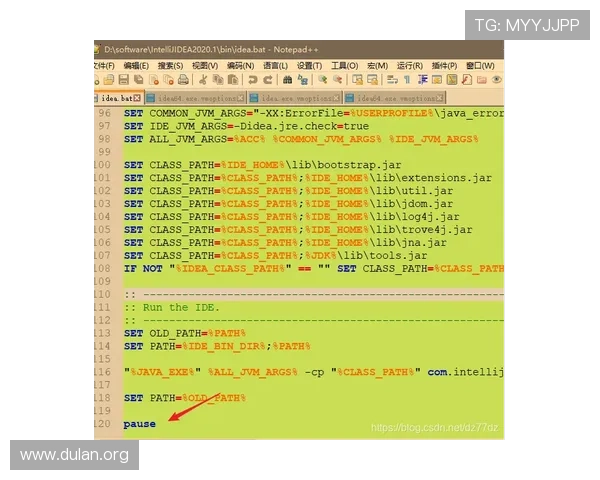Click 'SET PATH=%OLD_PATH%' on line 118
600x480 pixels.
(184, 398)
